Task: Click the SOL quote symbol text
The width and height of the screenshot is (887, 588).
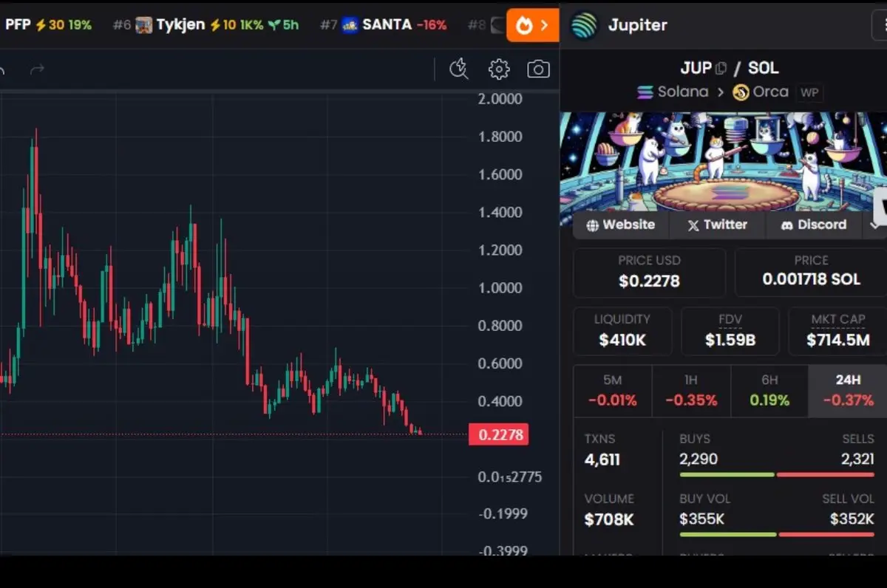Action: (763, 68)
